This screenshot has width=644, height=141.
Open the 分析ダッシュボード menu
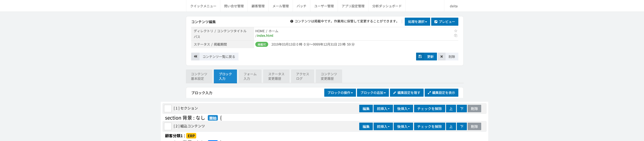[387, 6]
